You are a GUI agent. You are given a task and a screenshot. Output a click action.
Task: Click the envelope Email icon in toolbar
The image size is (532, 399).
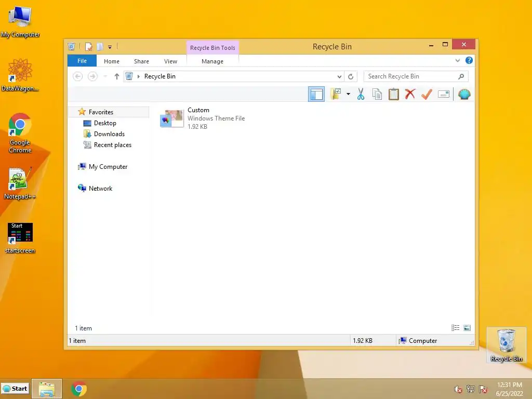[x=444, y=94]
